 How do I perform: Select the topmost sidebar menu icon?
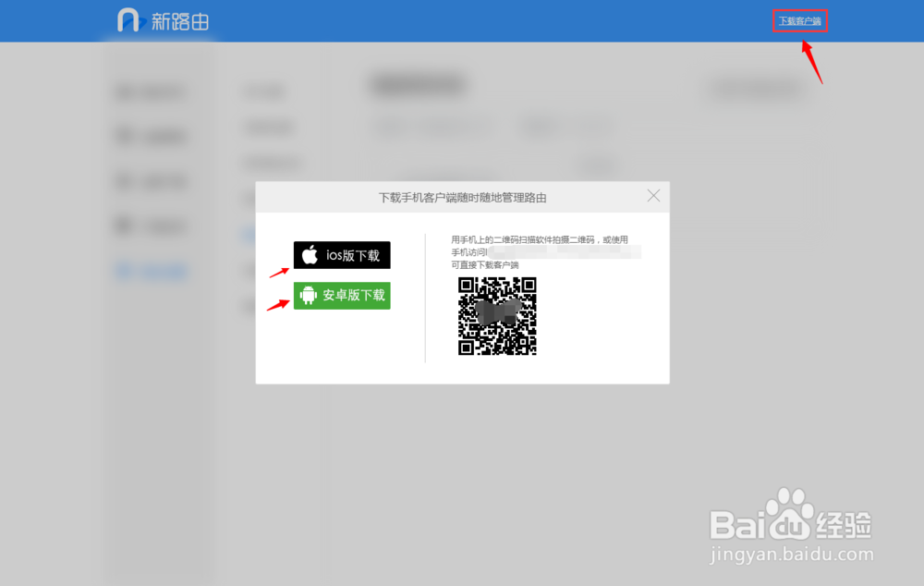[x=125, y=92]
